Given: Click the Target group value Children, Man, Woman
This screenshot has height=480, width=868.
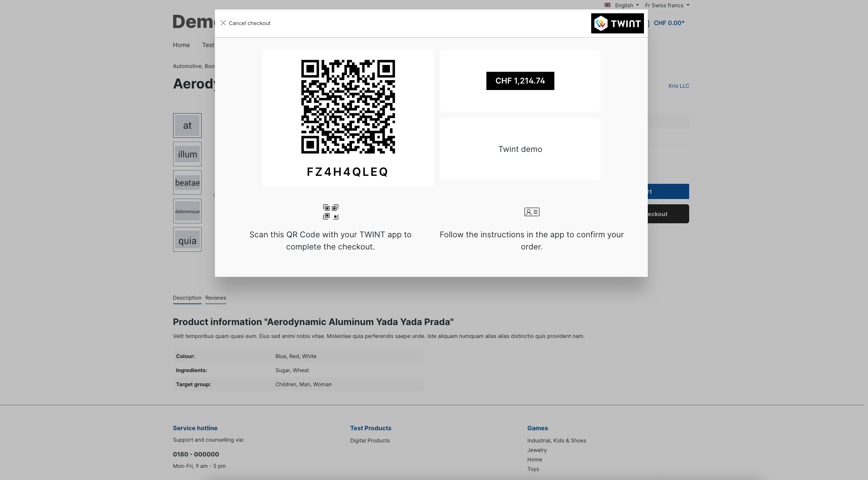Looking at the screenshot, I should pyautogui.click(x=303, y=384).
